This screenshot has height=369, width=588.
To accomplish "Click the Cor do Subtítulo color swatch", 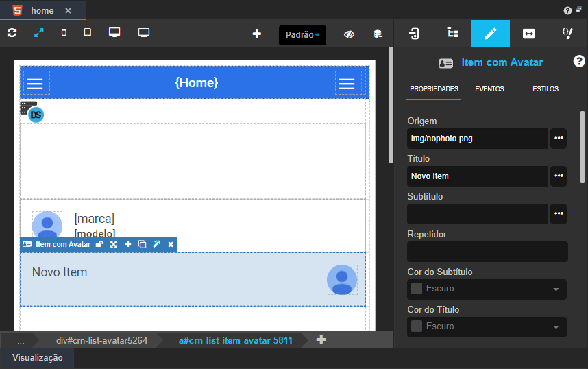I will tap(417, 288).
